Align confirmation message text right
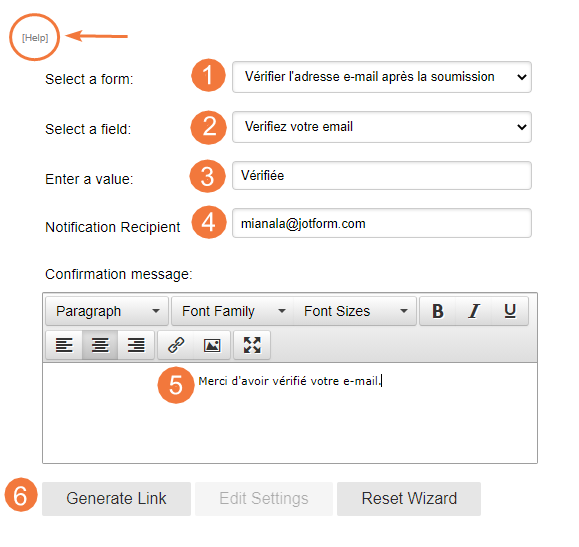 point(136,345)
